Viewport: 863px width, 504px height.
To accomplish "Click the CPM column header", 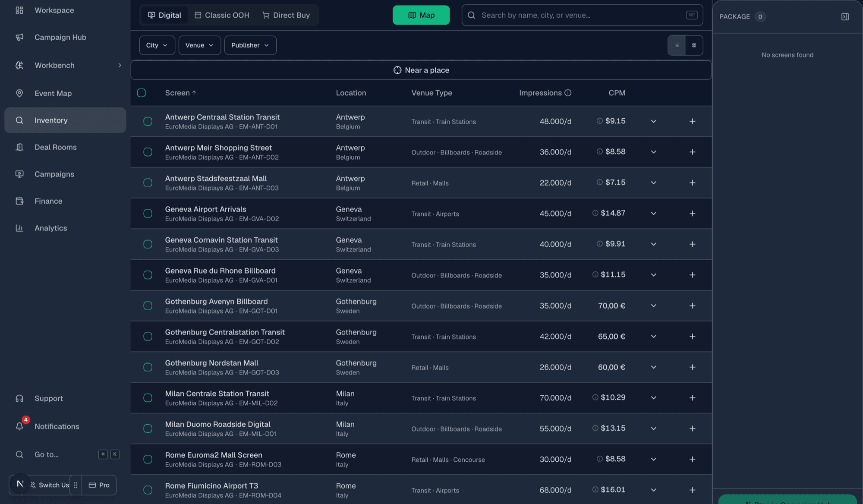I will pyautogui.click(x=617, y=93).
